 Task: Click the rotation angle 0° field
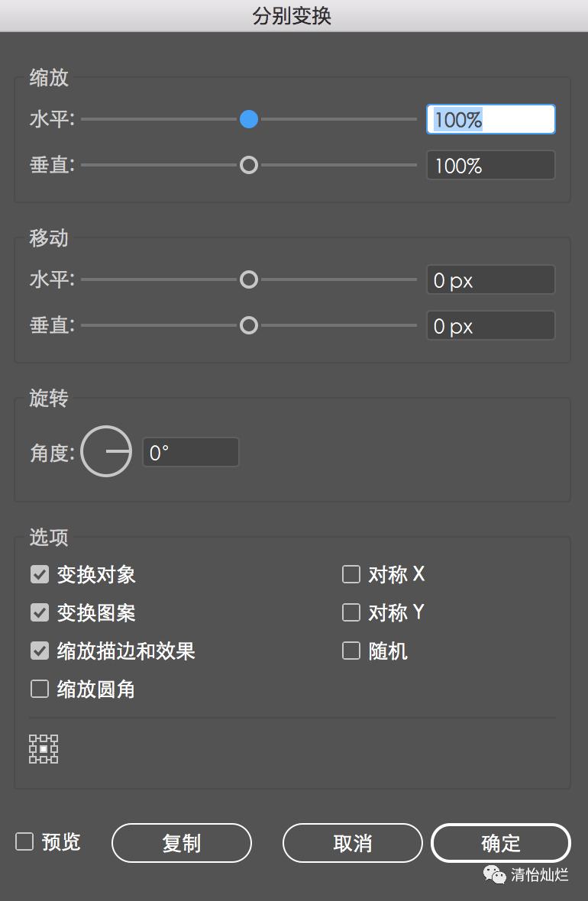191,453
